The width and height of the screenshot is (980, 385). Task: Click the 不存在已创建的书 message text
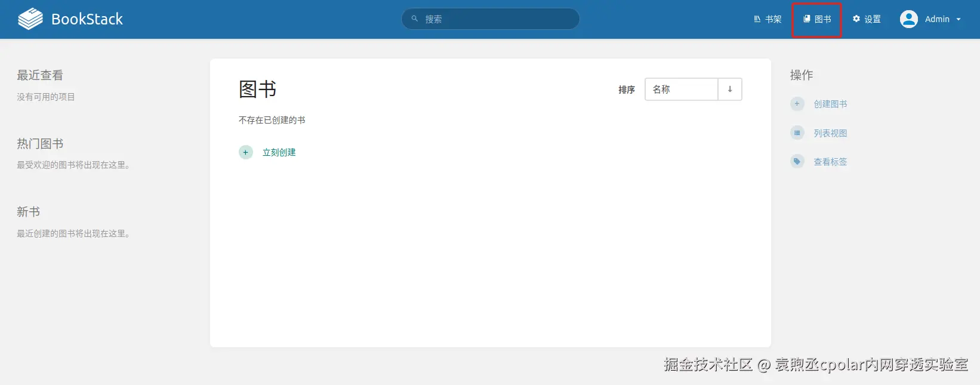[x=272, y=120]
